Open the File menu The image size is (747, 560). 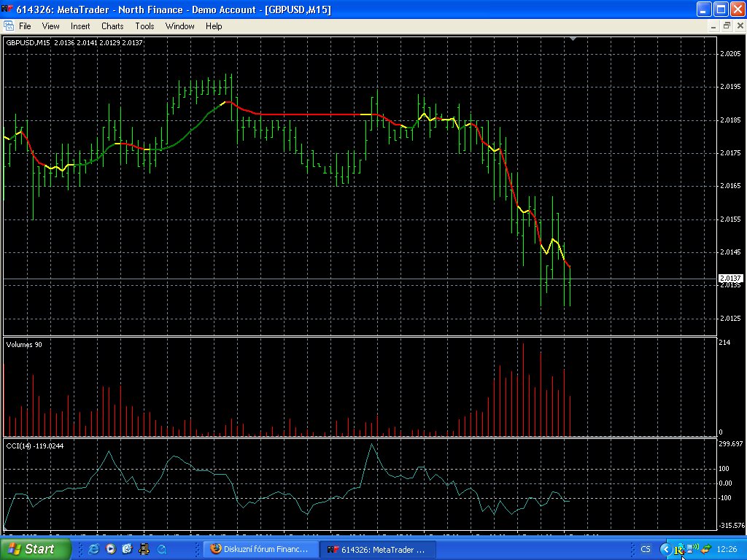(x=25, y=26)
